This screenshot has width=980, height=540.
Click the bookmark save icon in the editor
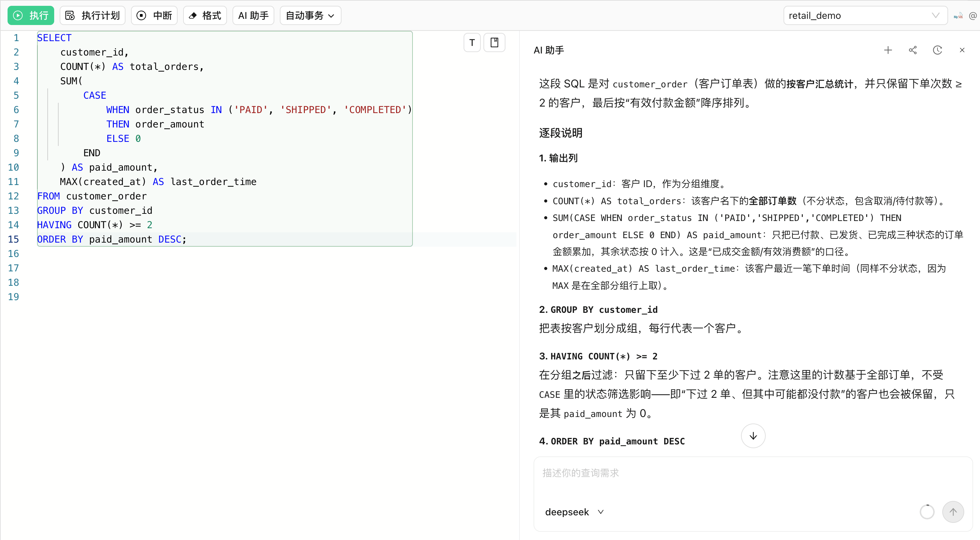[x=494, y=42]
